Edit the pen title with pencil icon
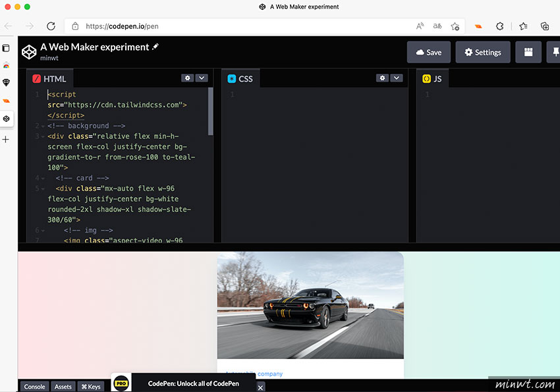Screen dimensions: 560x392 155,47
